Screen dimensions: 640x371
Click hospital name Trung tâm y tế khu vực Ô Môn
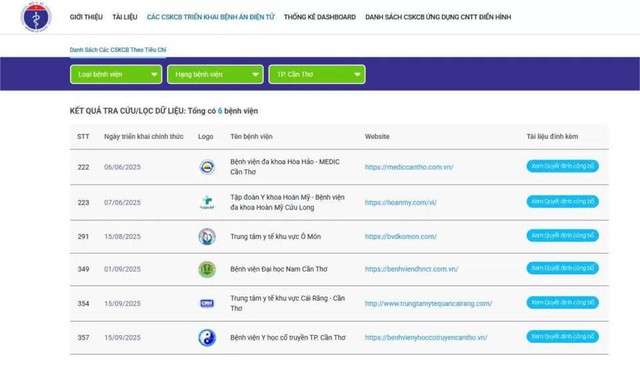click(x=276, y=236)
